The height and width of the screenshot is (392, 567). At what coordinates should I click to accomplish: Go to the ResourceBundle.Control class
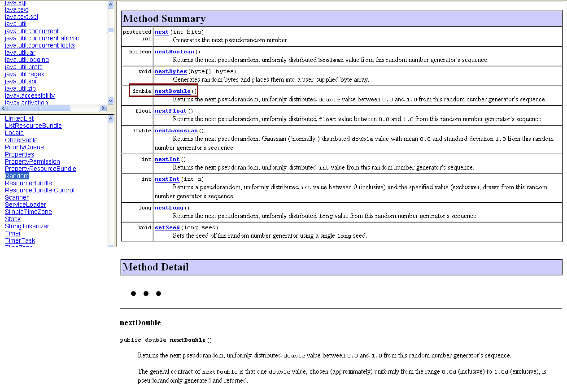39,190
